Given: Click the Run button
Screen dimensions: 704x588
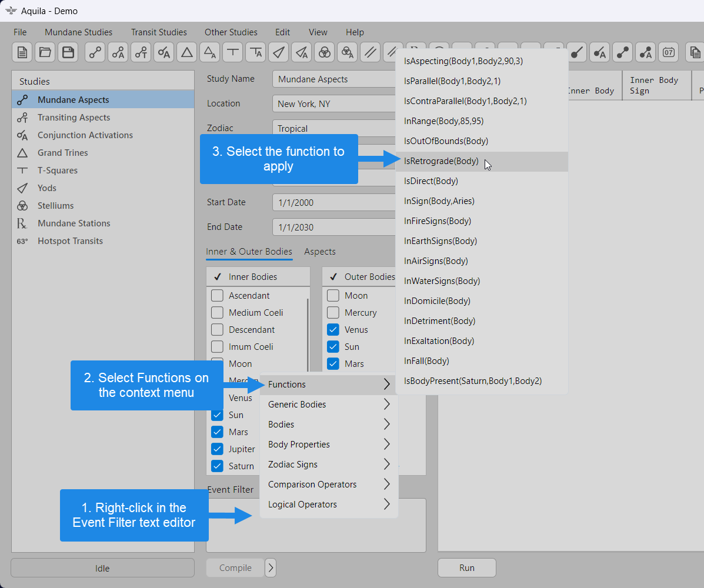Looking at the screenshot, I should point(466,568).
